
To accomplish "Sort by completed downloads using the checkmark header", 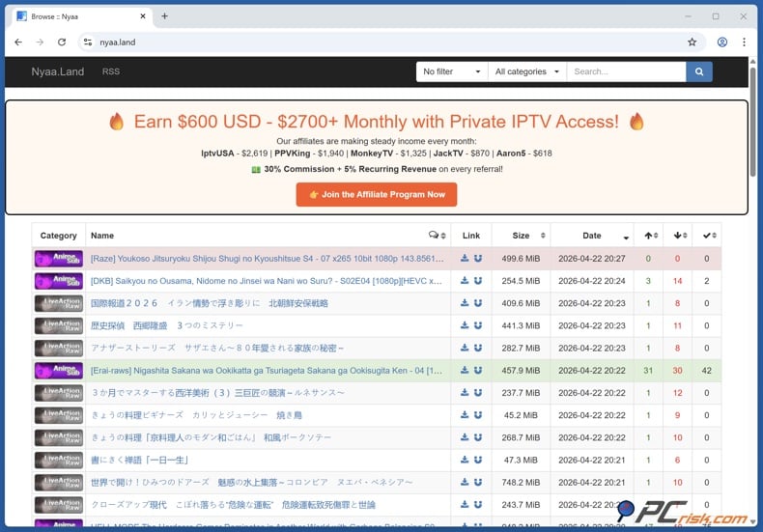I will point(707,236).
